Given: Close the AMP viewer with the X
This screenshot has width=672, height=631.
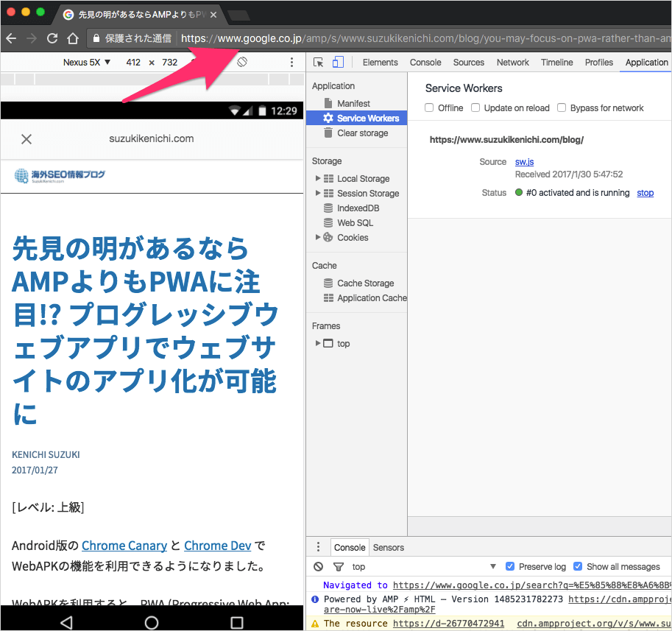Looking at the screenshot, I should 26,139.
